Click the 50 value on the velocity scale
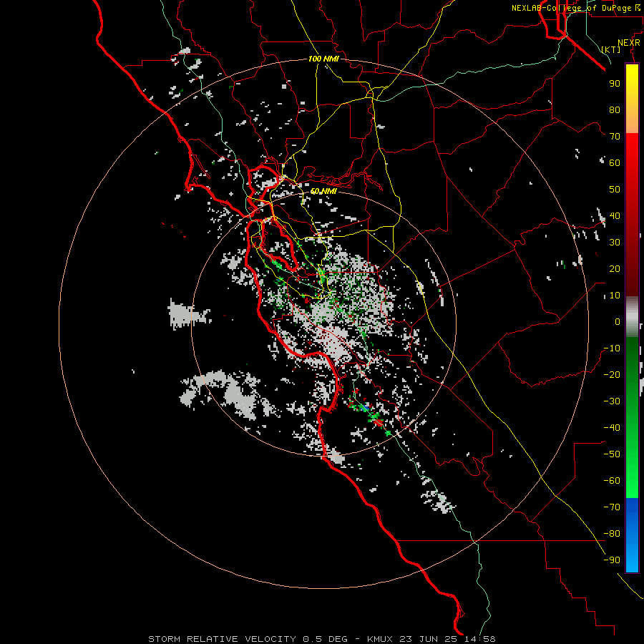This screenshot has width=644, height=644. click(x=615, y=190)
